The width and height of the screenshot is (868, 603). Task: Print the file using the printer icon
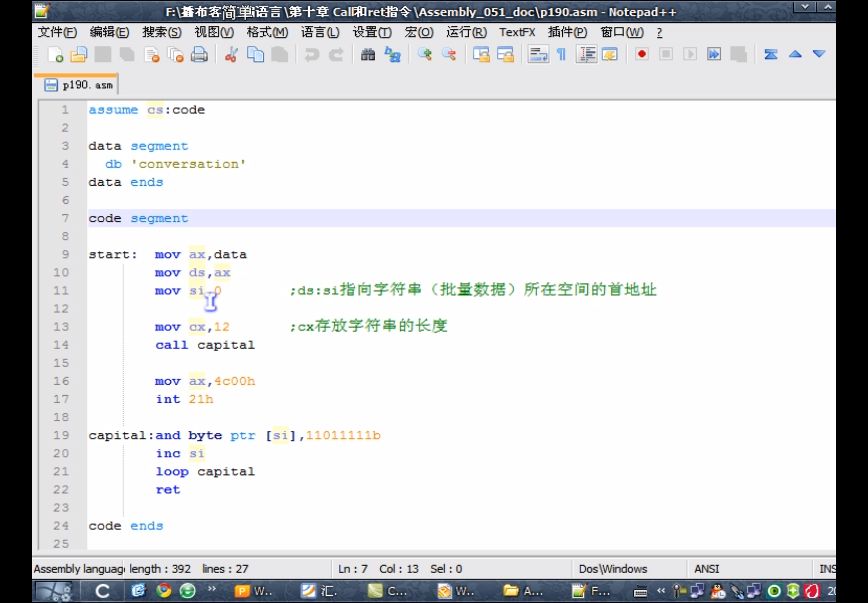199,55
